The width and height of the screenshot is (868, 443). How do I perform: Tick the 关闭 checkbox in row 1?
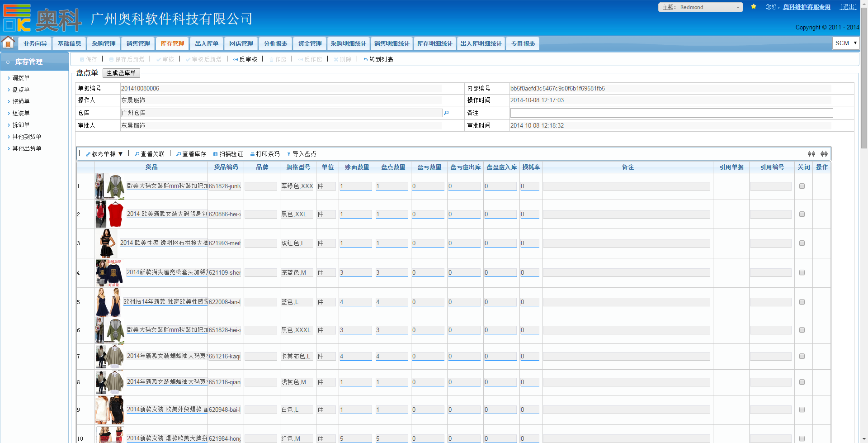click(x=802, y=186)
